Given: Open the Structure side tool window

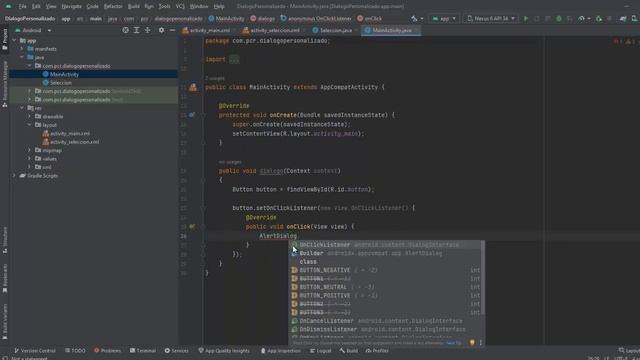Looking at the screenshot, I should tap(5, 240).
